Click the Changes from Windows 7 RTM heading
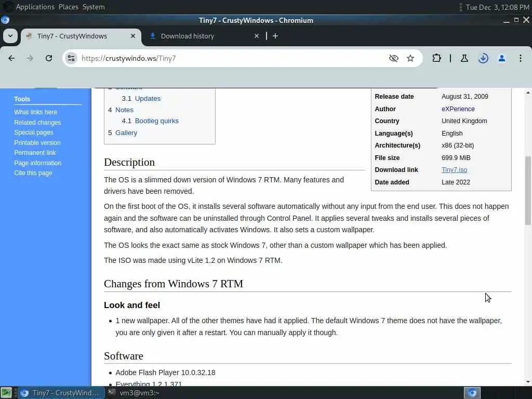Screen dimensions: 532x399 [x=174, y=284]
